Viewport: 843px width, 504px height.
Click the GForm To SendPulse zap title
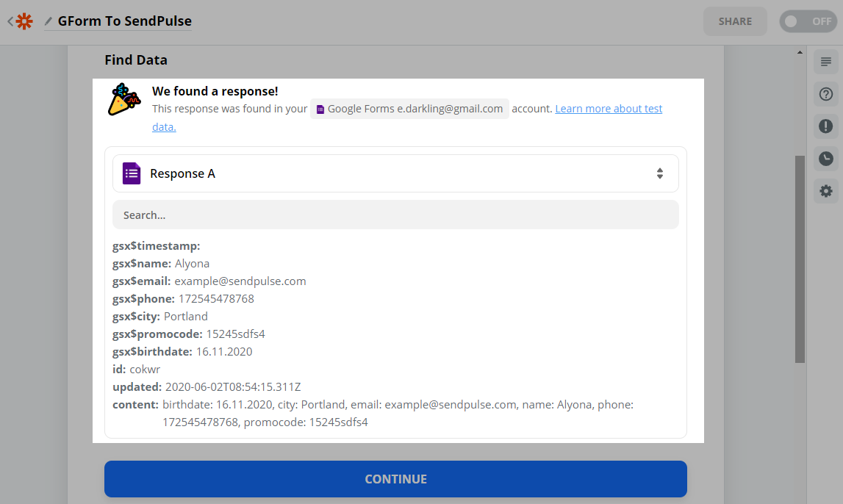click(125, 21)
